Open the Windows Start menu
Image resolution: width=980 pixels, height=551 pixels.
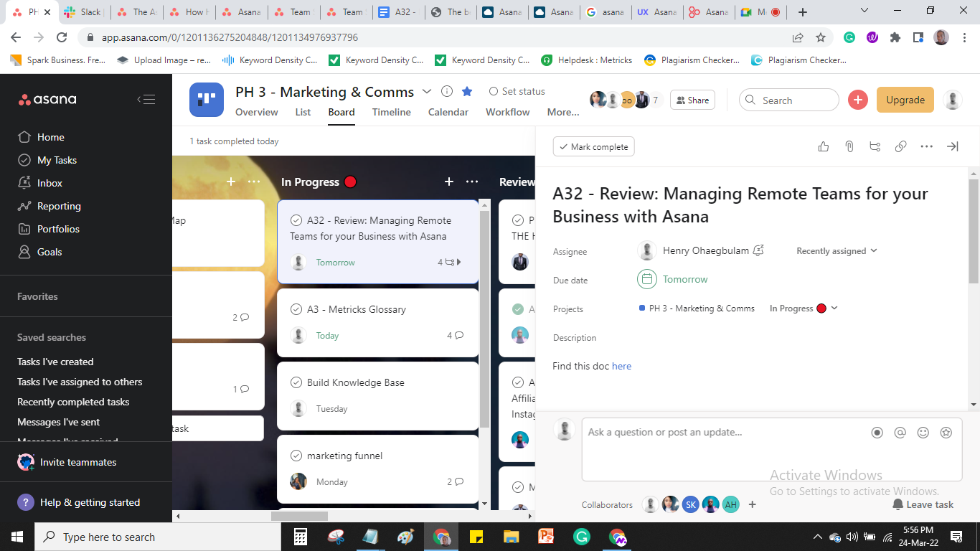pos(17,537)
